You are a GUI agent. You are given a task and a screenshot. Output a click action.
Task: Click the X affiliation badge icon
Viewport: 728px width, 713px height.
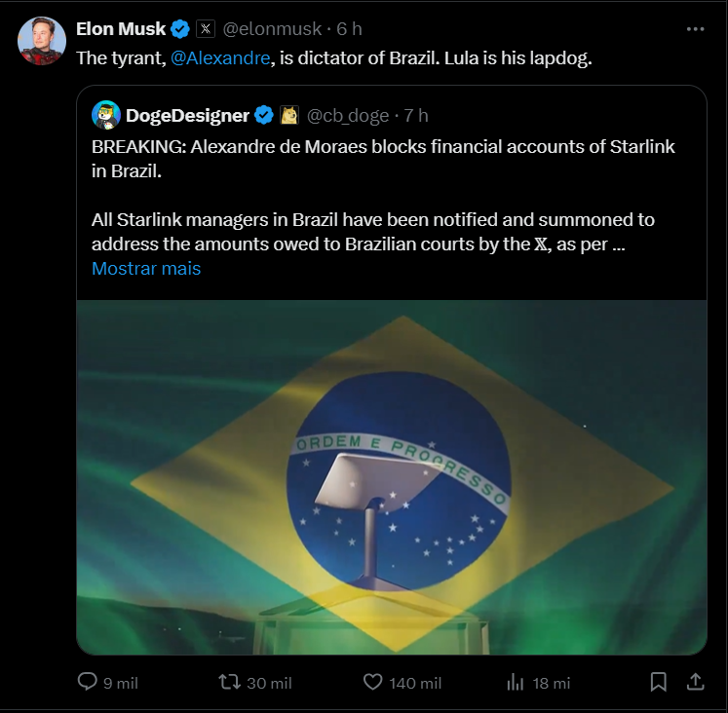[206, 29]
